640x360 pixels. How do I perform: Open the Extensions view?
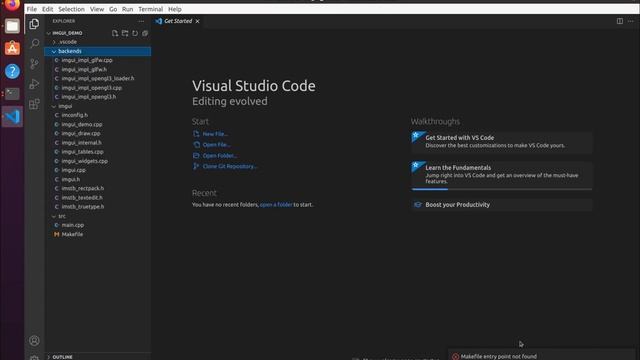point(34,104)
